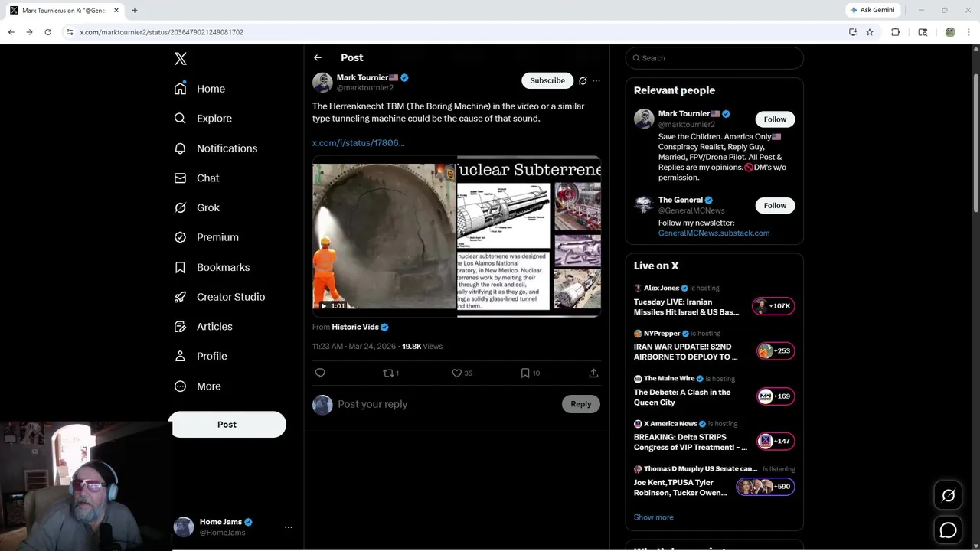Follow Mark Tournier
This screenshot has width=980, height=551.
[x=775, y=119]
